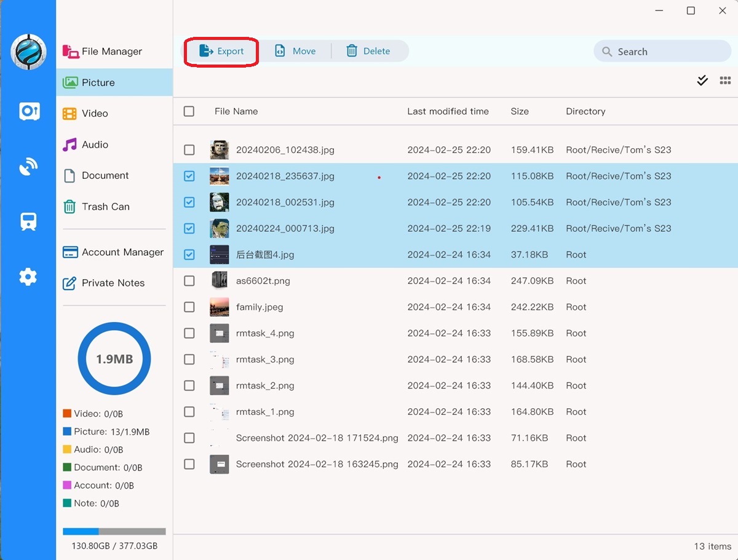Open Account Manager
Screen dimensions: 738x560
tap(114, 252)
